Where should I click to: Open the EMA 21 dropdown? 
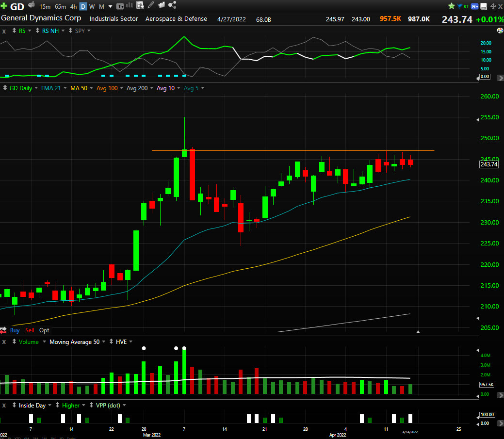[65, 88]
